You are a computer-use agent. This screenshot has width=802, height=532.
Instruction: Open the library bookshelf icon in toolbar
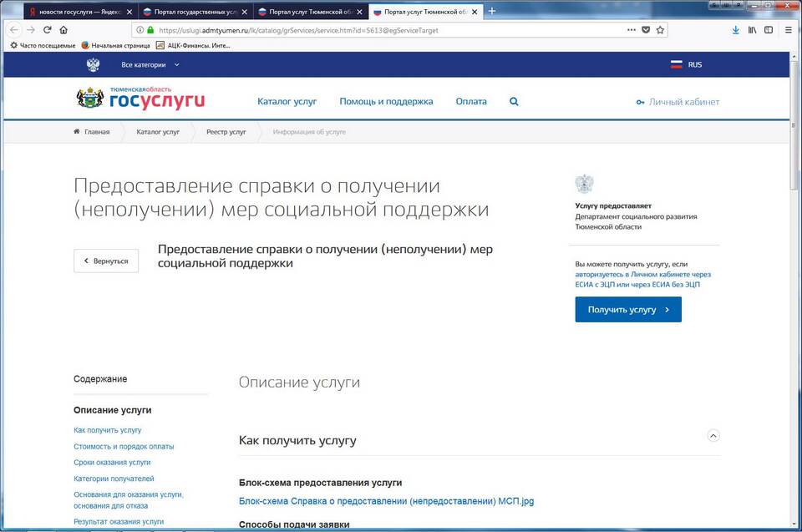click(753, 29)
